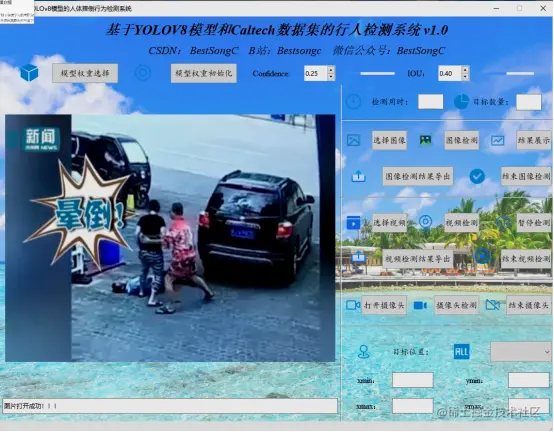Click the xmin value field
Screen dimensions: 554x432
click(x=413, y=380)
